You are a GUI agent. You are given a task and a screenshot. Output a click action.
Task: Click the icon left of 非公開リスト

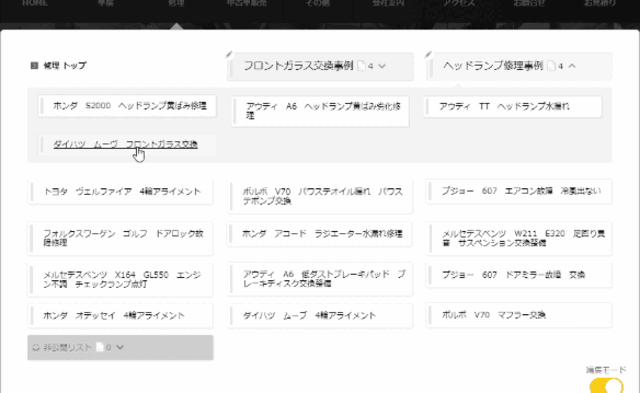pos(36,347)
